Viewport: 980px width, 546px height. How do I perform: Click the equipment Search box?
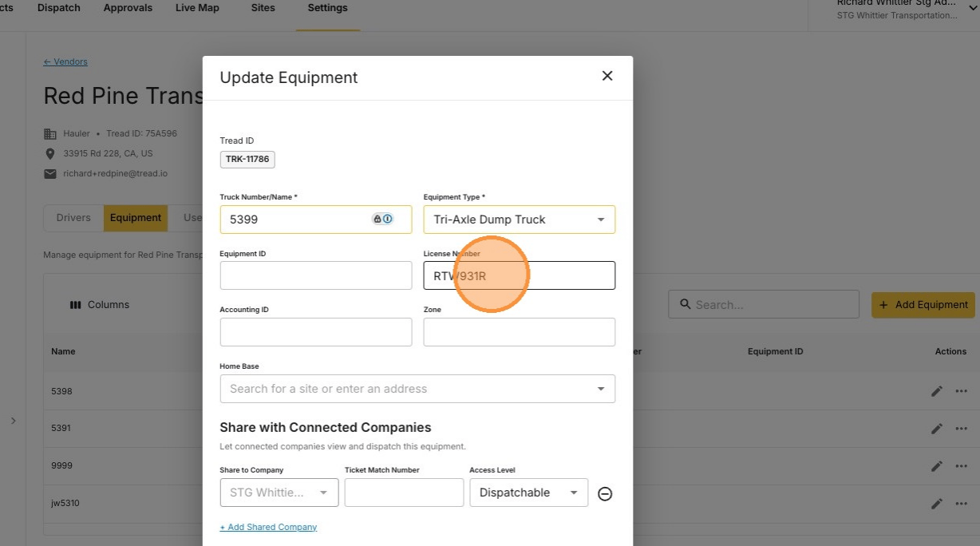click(x=764, y=304)
